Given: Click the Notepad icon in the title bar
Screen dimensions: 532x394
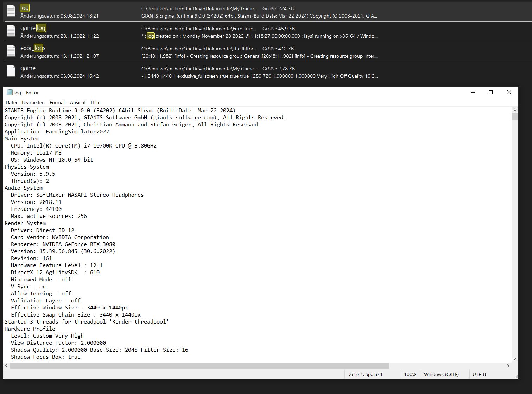Looking at the screenshot, I should (9, 93).
